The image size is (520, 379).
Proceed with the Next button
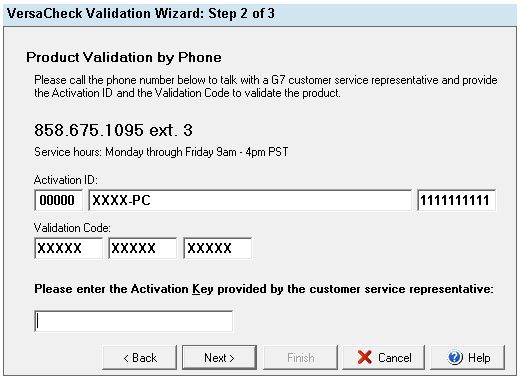tap(219, 358)
